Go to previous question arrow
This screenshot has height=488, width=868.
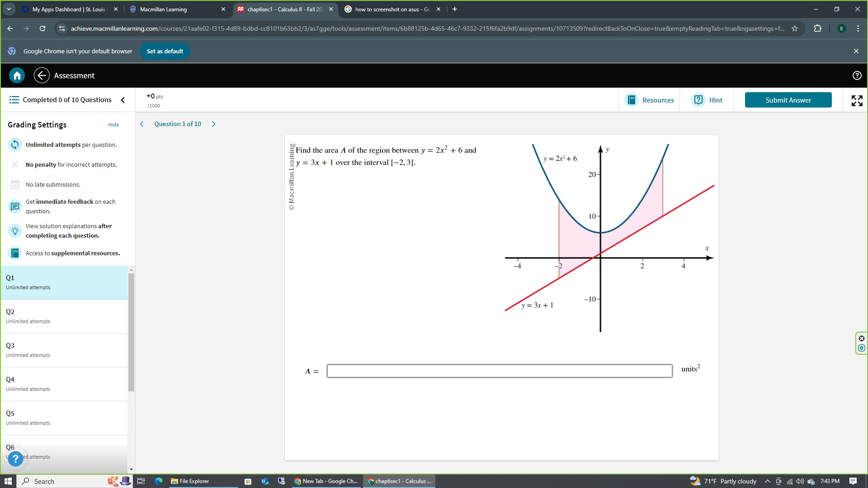(x=142, y=124)
